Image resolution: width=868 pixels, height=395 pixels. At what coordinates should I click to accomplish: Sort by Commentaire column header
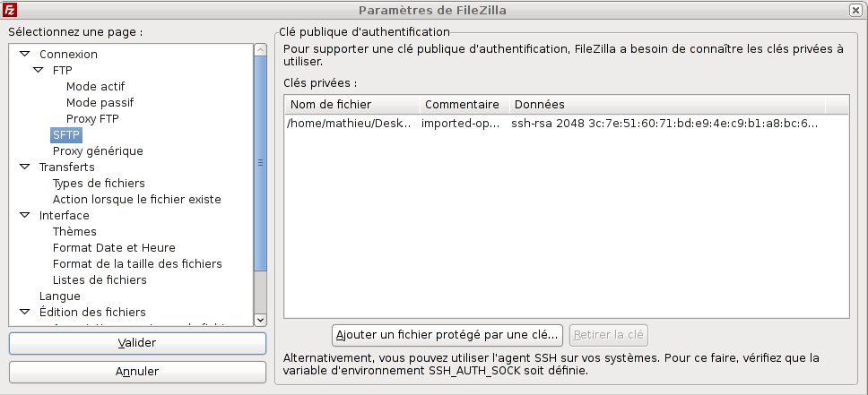[x=464, y=104]
